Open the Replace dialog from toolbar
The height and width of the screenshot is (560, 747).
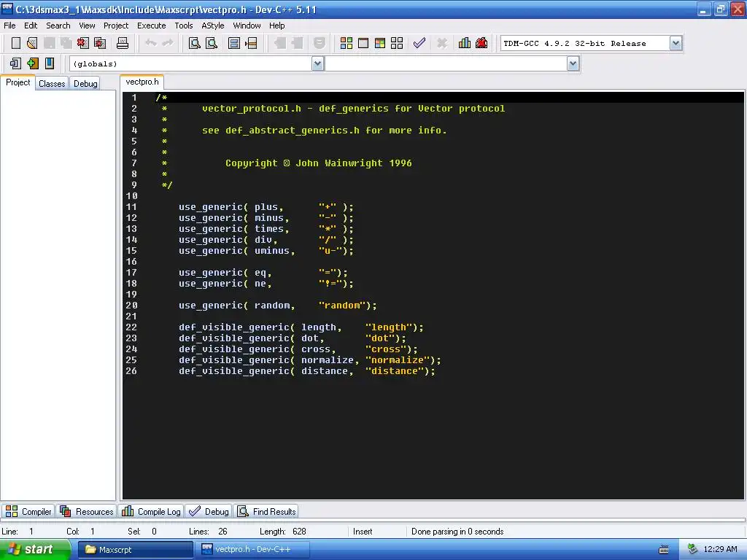[212, 43]
